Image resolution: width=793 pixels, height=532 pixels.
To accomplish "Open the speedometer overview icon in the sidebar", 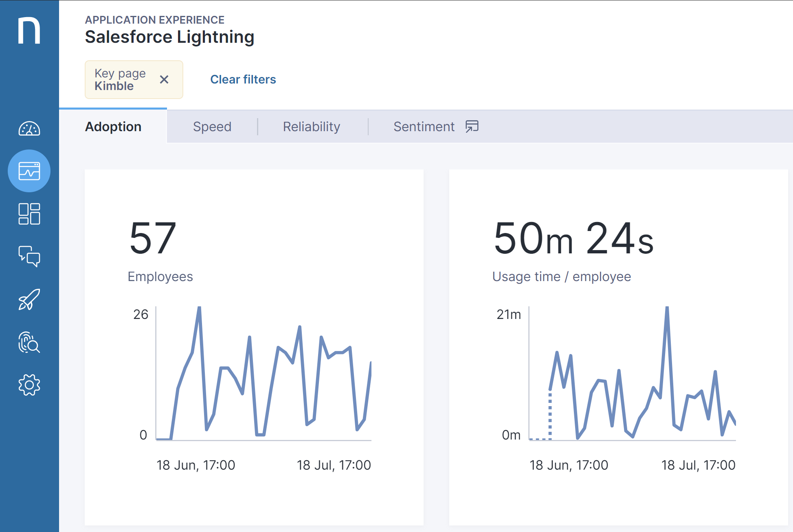I will tap(29, 129).
